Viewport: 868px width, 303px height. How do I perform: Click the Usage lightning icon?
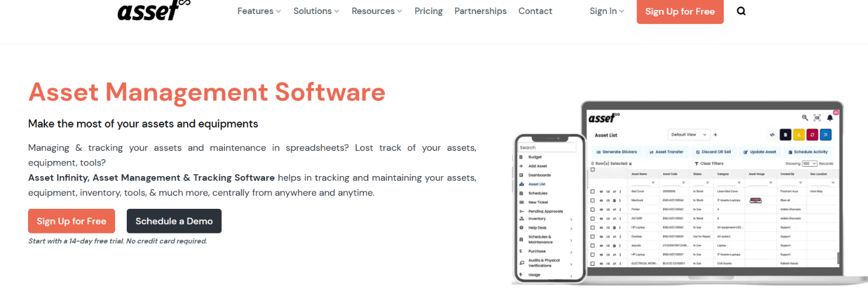521,274
